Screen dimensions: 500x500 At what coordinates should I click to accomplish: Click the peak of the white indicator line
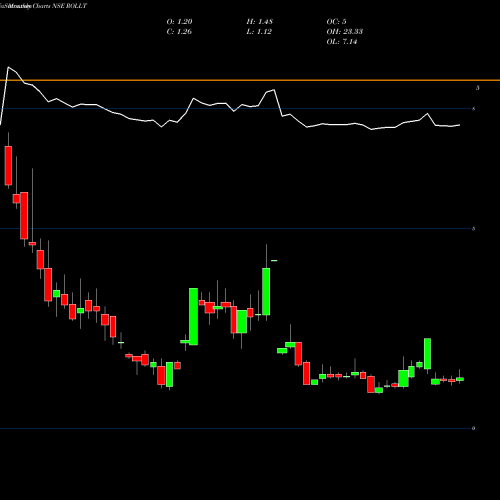(x=8, y=67)
